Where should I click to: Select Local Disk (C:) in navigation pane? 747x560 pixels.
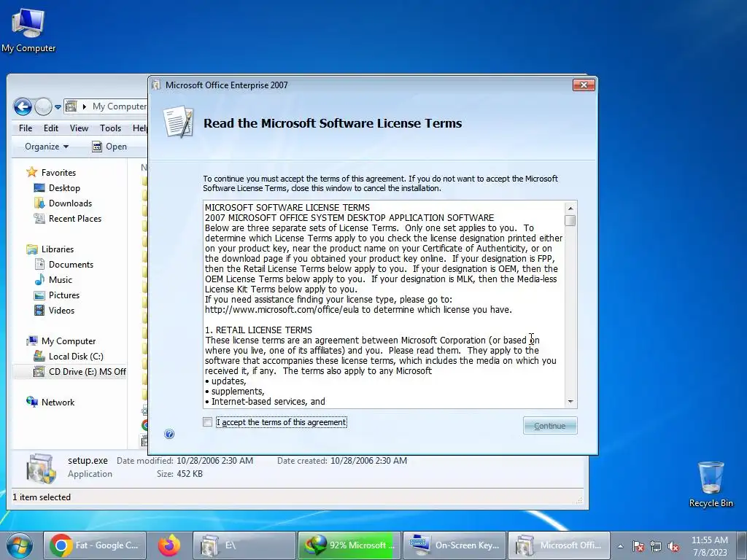(76, 356)
